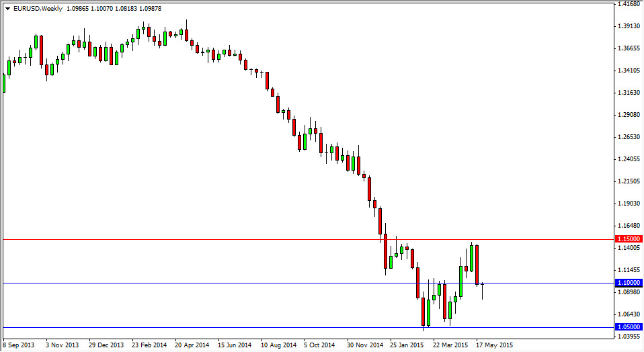Click the 1.03955 price scale value

629,337
